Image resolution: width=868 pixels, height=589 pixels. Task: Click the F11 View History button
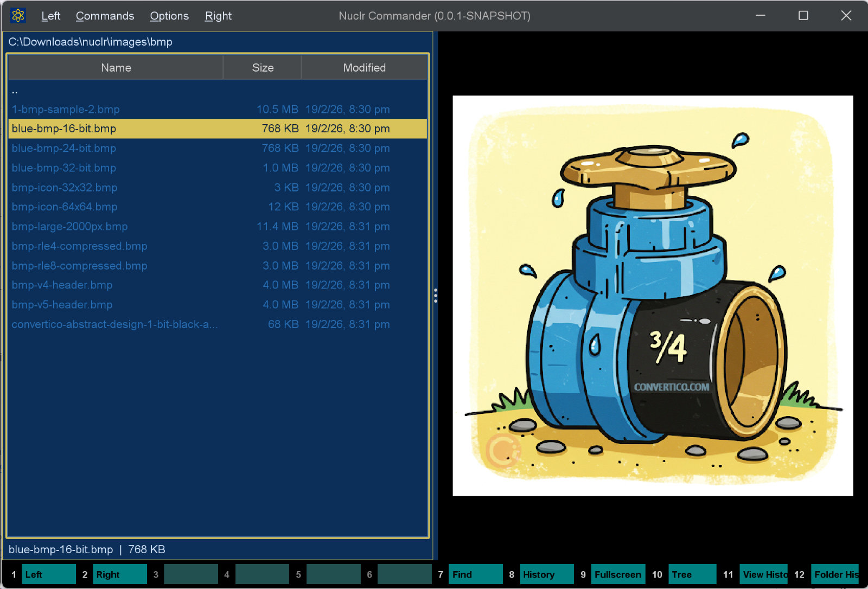pyautogui.click(x=764, y=574)
